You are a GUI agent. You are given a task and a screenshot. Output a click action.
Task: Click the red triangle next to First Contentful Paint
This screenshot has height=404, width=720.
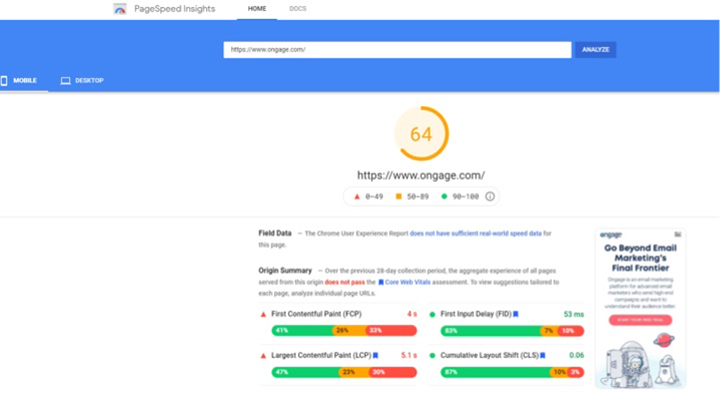pyautogui.click(x=263, y=314)
